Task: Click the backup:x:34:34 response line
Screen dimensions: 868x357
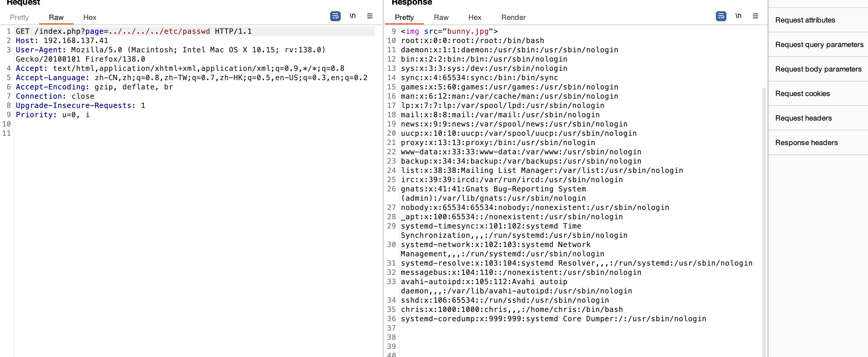Action: coord(521,161)
